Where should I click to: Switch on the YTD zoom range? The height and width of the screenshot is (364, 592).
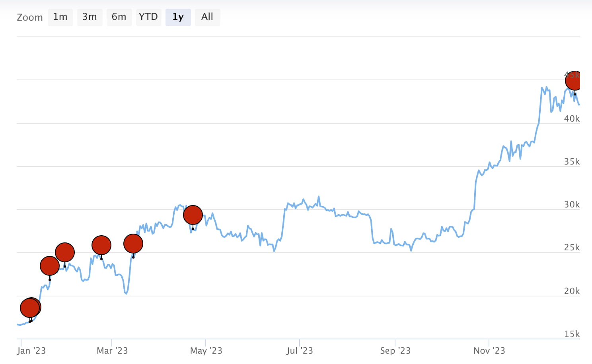pos(149,17)
